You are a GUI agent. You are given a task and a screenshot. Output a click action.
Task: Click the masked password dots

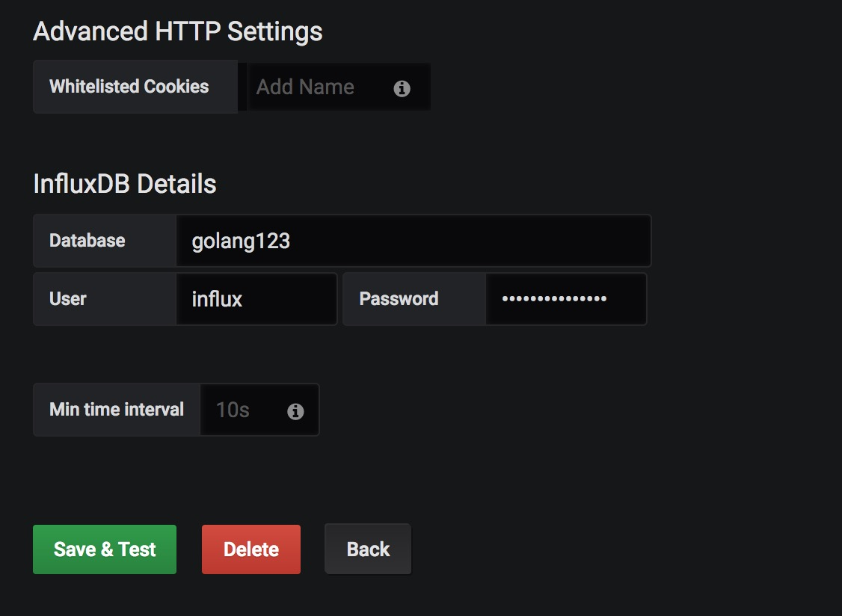[x=554, y=298]
